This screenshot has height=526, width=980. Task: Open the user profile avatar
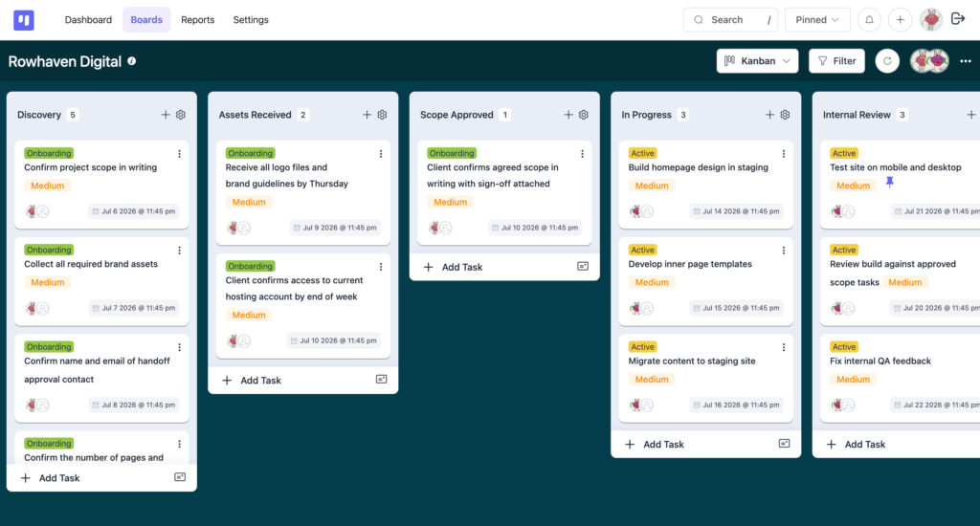pyautogui.click(x=930, y=20)
